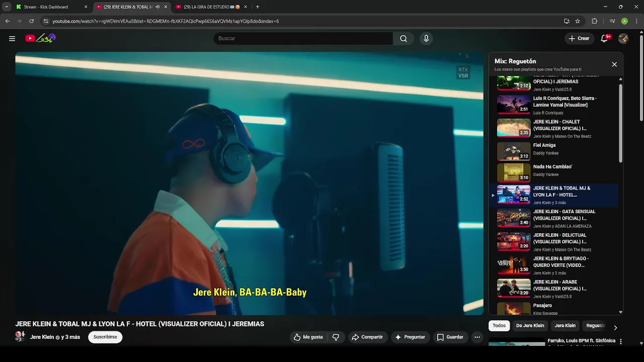The image size is (644, 362).
Task: Open the 'Jere Klein y 3 más' channel link
Action: coord(55,337)
